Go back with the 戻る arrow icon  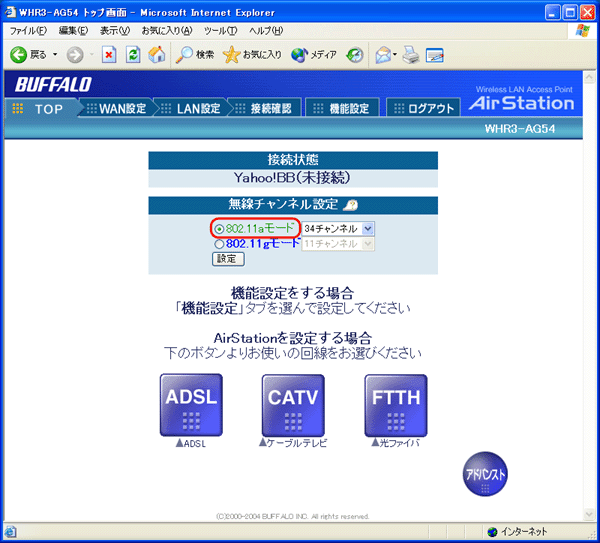[x=18, y=55]
